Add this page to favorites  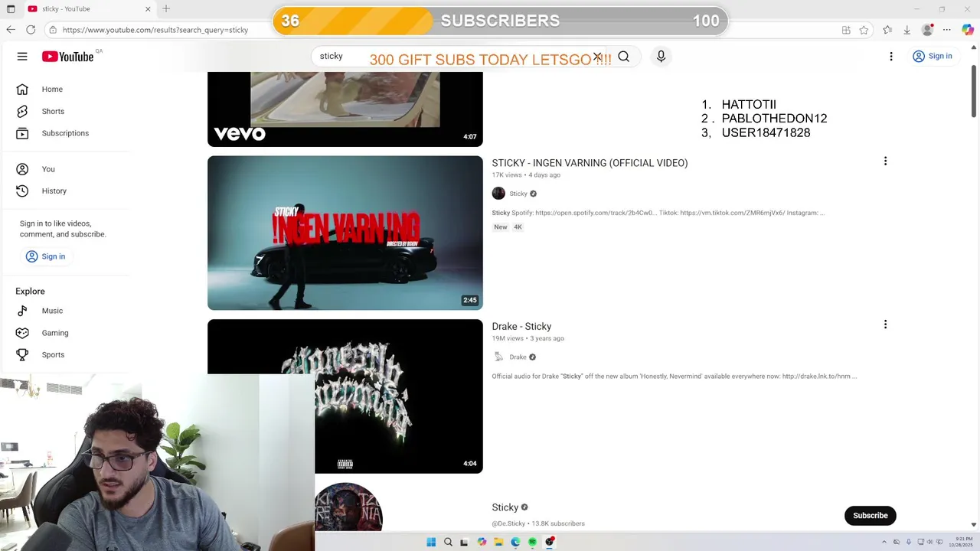[864, 30]
